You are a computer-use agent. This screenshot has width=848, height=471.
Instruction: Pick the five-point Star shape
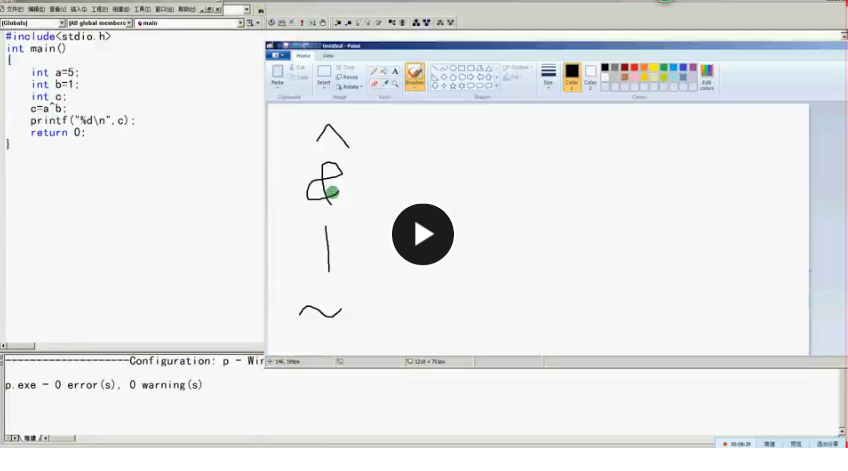click(453, 85)
